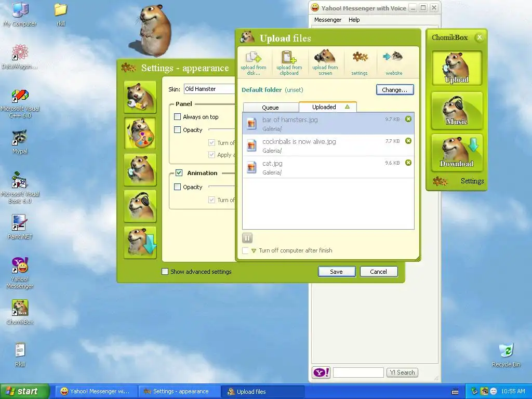Toggle Turn off checkbox under Panel opacity
The height and width of the screenshot is (399, 532).
point(212,142)
